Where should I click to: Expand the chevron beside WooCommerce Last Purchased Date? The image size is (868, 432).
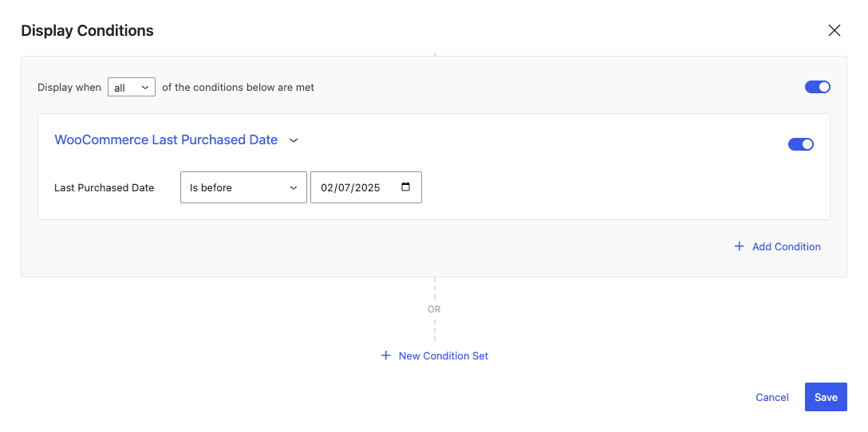pos(294,140)
